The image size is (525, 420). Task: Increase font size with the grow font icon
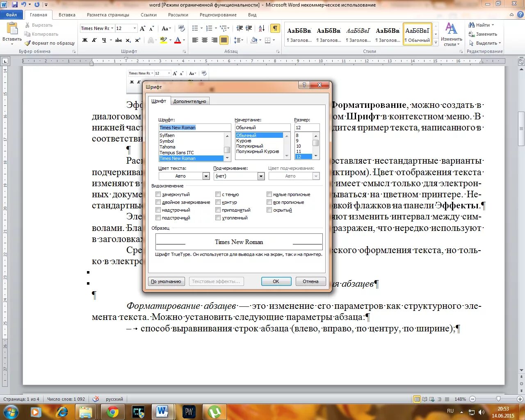pos(142,28)
